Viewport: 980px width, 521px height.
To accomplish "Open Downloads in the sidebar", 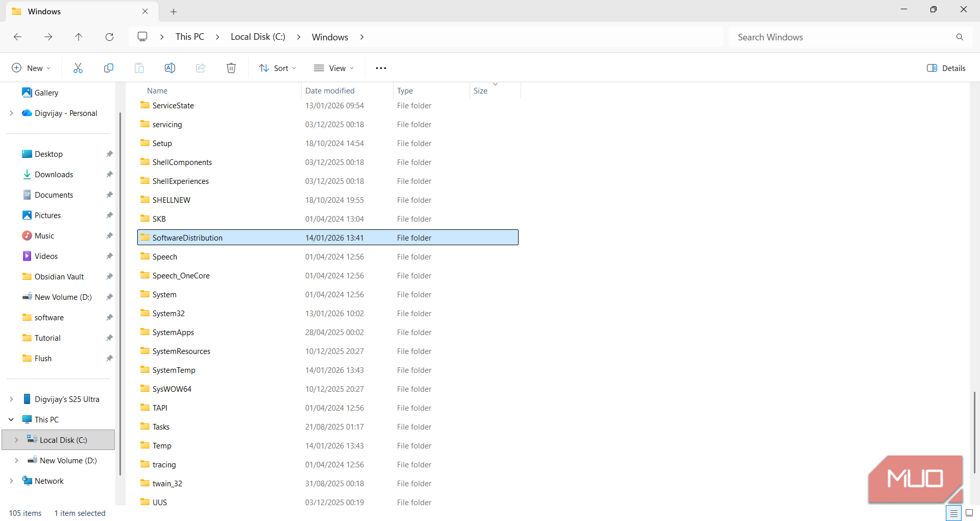I will click(x=54, y=174).
